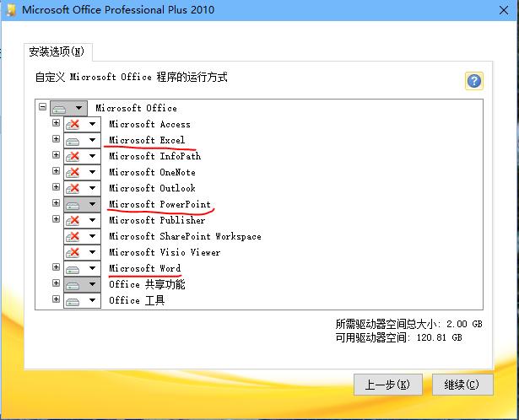The width and height of the screenshot is (519, 420).
Task: Expand the Microsoft Excel node
Action: point(56,138)
